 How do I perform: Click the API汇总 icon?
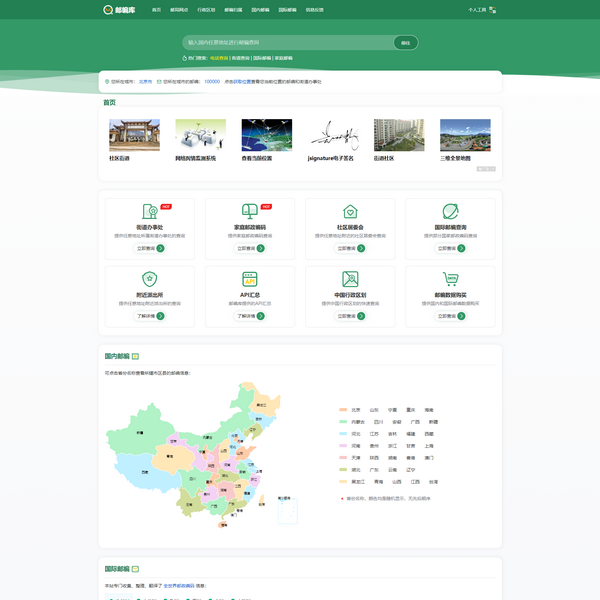pyautogui.click(x=250, y=280)
